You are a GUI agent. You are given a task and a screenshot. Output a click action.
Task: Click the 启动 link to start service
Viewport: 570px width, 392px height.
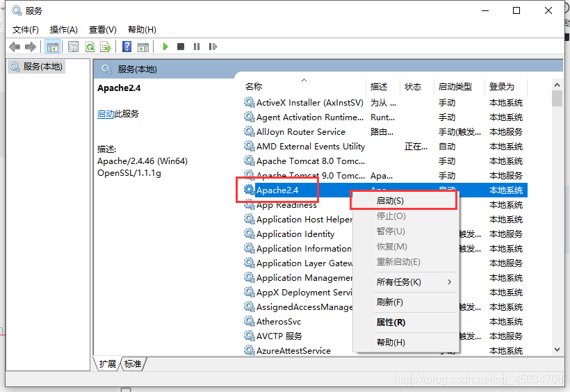pyautogui.click(x=106, y=114)
